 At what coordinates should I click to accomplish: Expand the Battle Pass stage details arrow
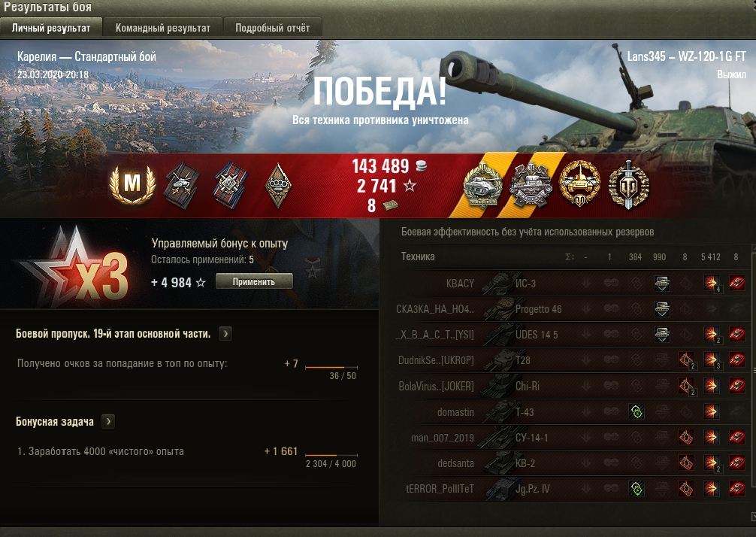225,333
